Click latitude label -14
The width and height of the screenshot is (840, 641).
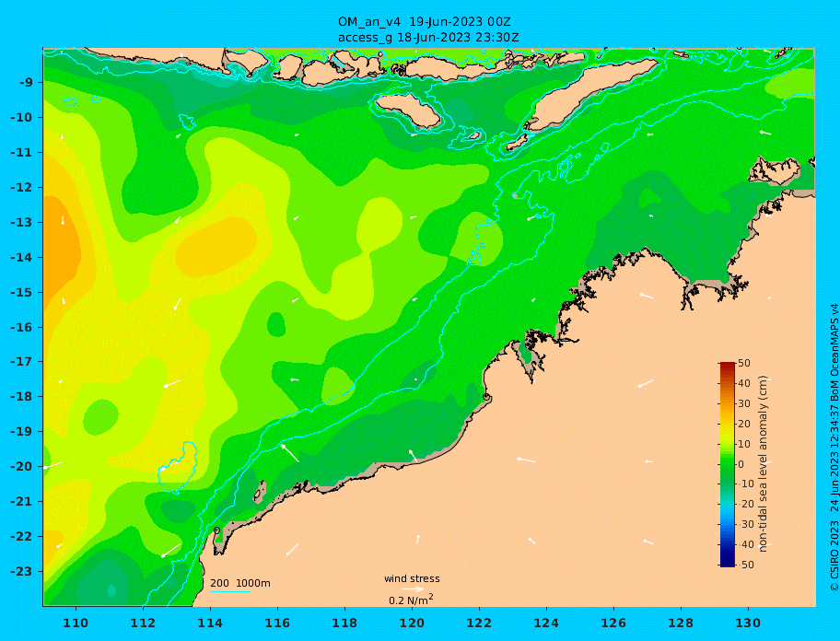(22, 257)
